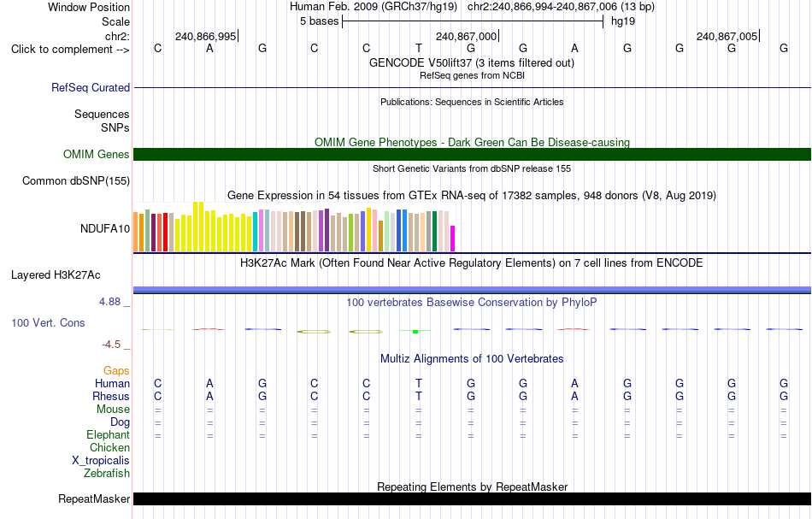The image size is (812, 519).
Task: Click the NDUFA10 gene label
Action: pos(104,229)
